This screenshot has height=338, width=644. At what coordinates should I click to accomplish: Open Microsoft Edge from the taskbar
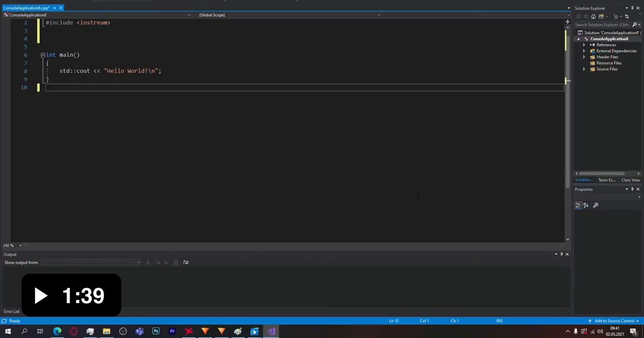[57, 332]
